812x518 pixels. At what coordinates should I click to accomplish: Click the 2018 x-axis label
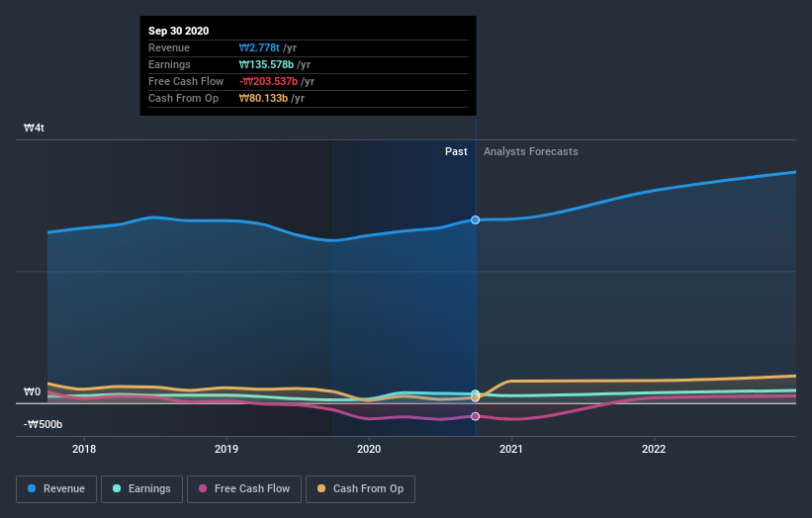pyautogui.click(x=84, y=449)
